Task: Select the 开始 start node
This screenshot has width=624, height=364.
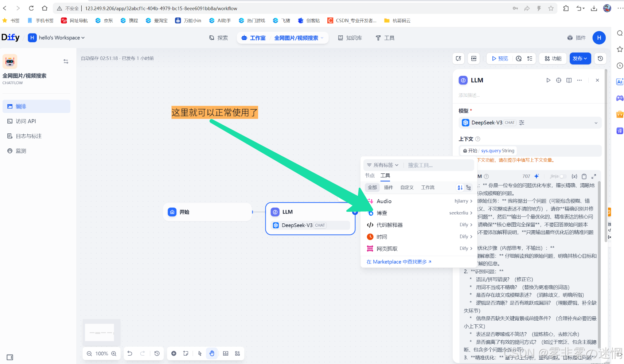Action: point(208,212)
